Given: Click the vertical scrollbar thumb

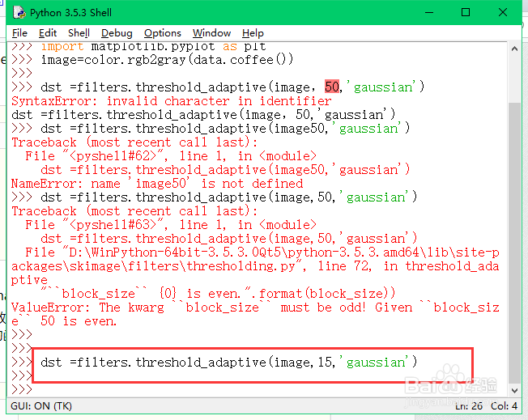Looking at the screenshot, I should pyautogui.click(x=514, y=243).
